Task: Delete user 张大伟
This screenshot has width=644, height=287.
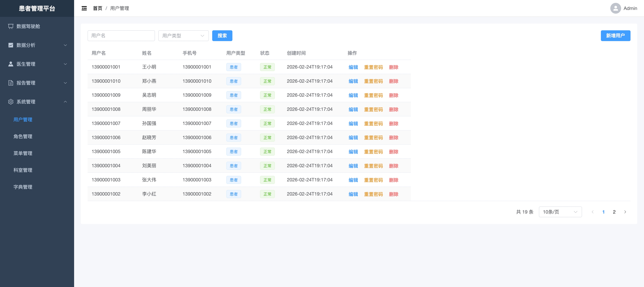Action: click(x=394, y=180)
